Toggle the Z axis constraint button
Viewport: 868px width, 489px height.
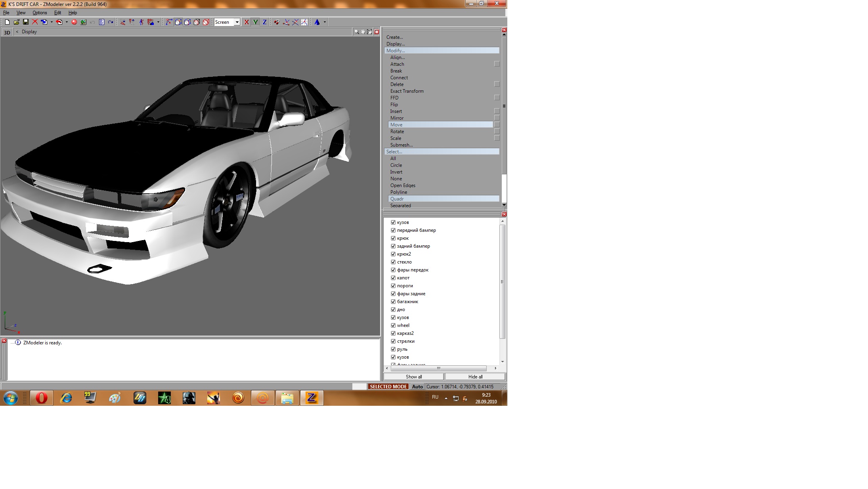click(x=264, y=22)
